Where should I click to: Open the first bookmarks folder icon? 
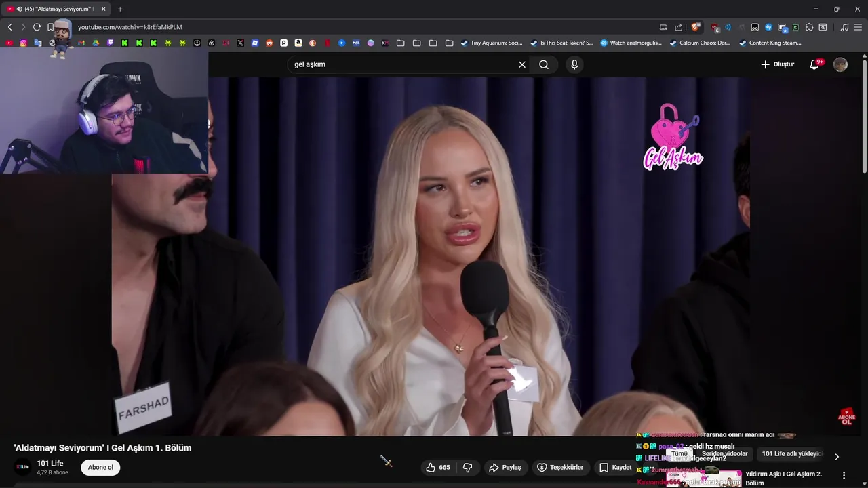[400, 43]
